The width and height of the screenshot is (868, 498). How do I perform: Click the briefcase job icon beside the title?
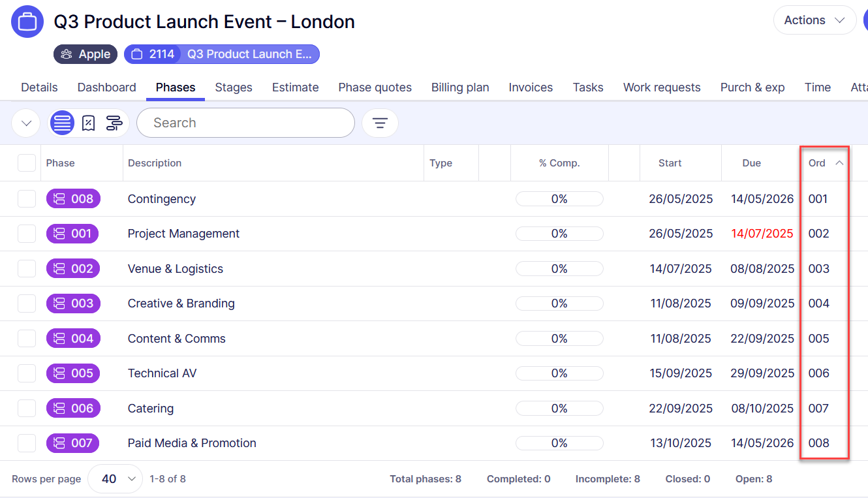click(27, 22)
